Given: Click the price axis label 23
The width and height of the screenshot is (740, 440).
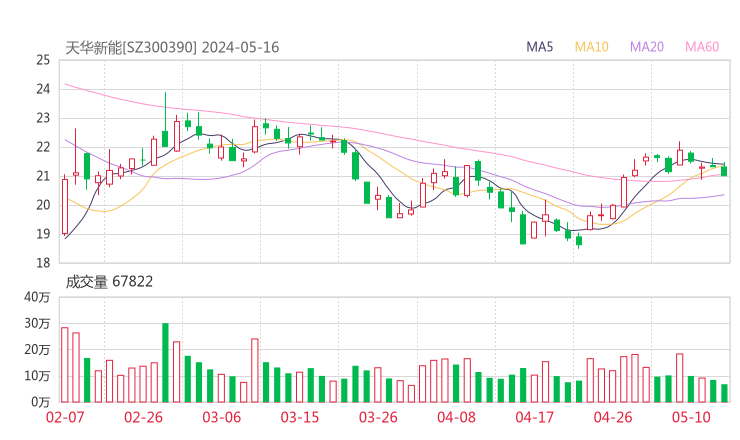Looking at the screenshot, I should point(43,118).
